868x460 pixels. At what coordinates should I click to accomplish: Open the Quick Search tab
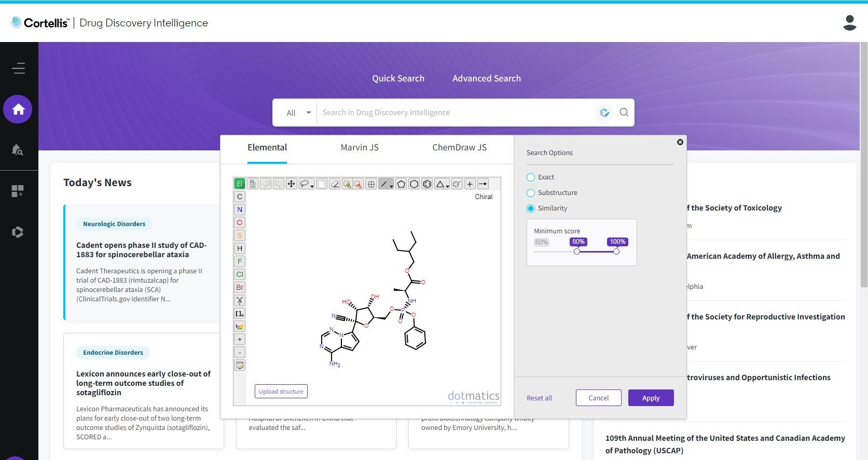click(x=398, y=78)
